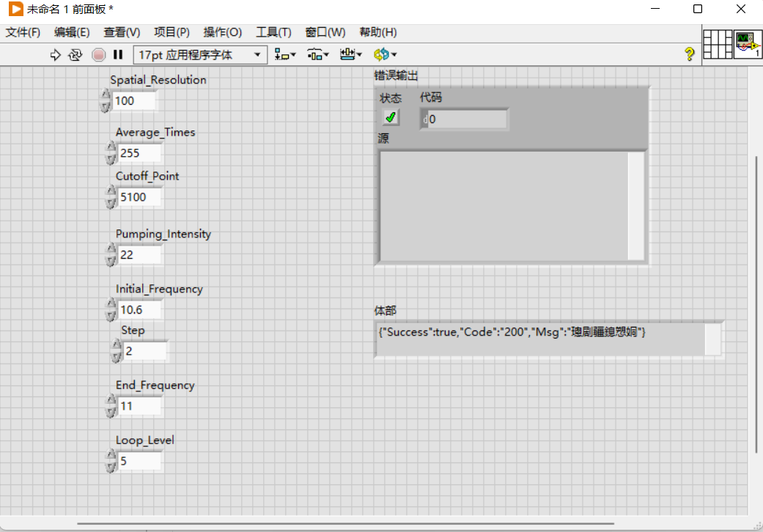763x532 pixels.
Task: Click the Run Continuously icon
Action: point(75,54)
